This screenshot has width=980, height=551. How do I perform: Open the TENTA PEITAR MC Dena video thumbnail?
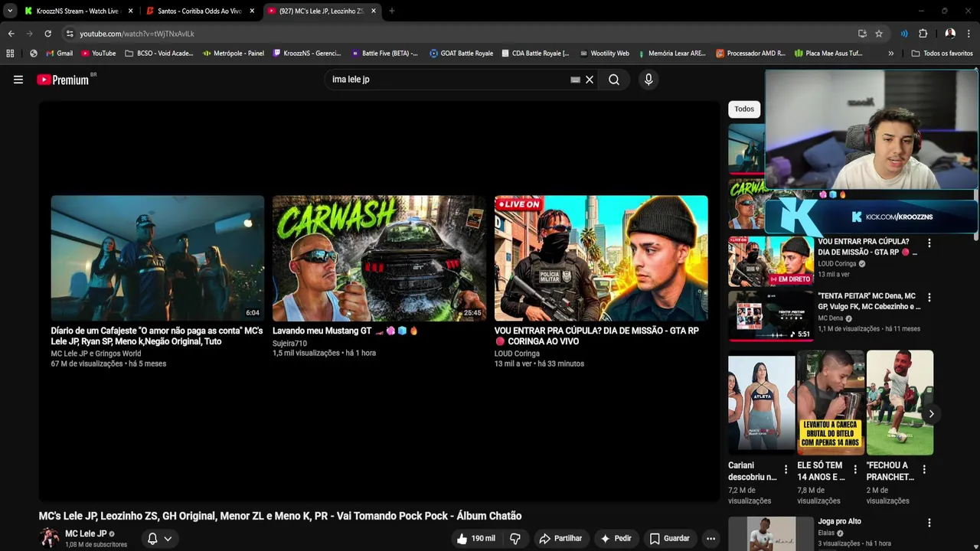pos(770,315)
